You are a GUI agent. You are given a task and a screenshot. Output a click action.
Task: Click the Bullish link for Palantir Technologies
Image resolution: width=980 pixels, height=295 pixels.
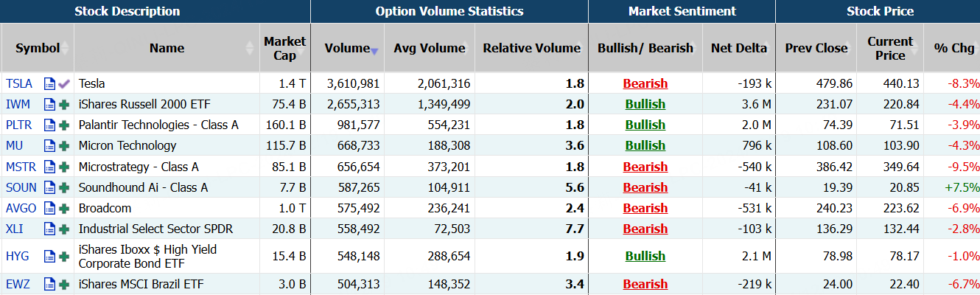pos(645,125)
